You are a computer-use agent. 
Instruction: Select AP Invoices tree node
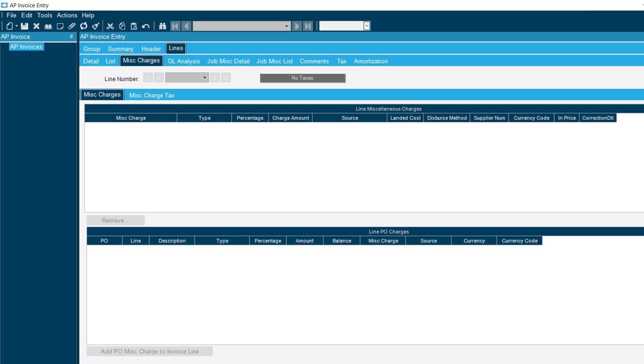tap(26, 47)
